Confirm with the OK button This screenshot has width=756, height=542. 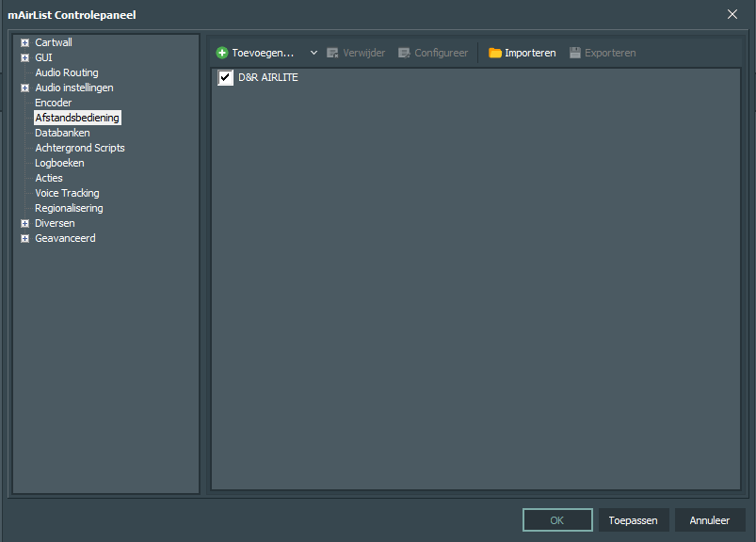[x=557, y=520]
